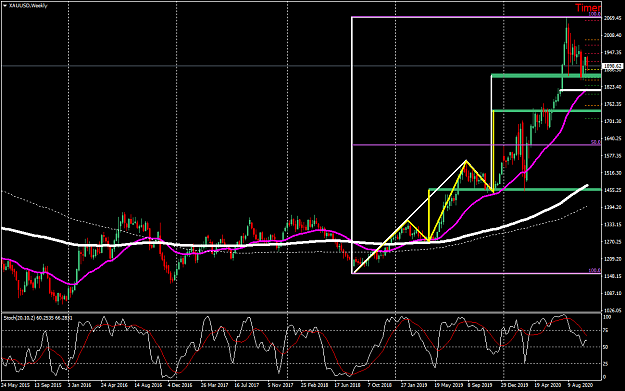The image size is (625, 391).
Task: Click the 1026.05 price axis label
Action: tap(613, 310)
